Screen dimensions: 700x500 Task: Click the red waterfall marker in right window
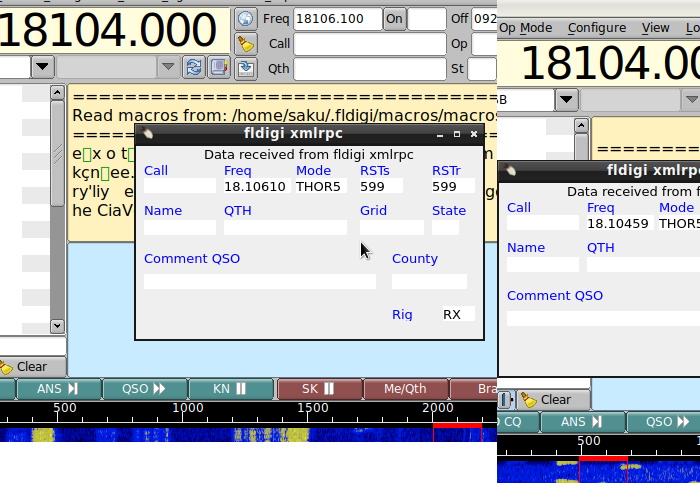(604, 458)
